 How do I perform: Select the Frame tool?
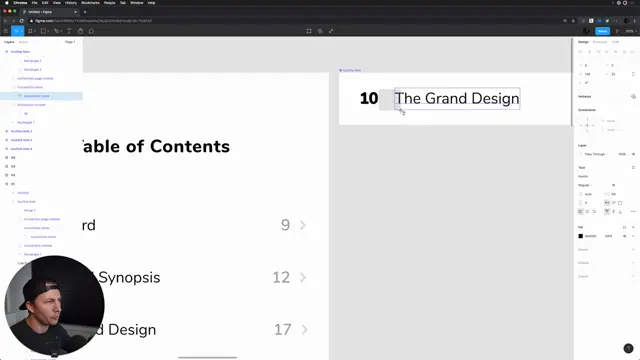pos(31,31)
